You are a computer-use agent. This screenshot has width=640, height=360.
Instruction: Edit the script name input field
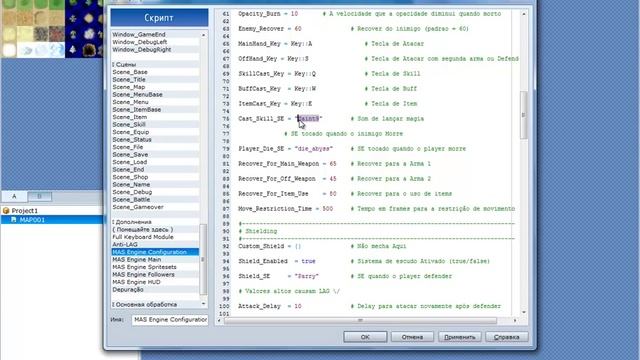click(x=170, y=320)
